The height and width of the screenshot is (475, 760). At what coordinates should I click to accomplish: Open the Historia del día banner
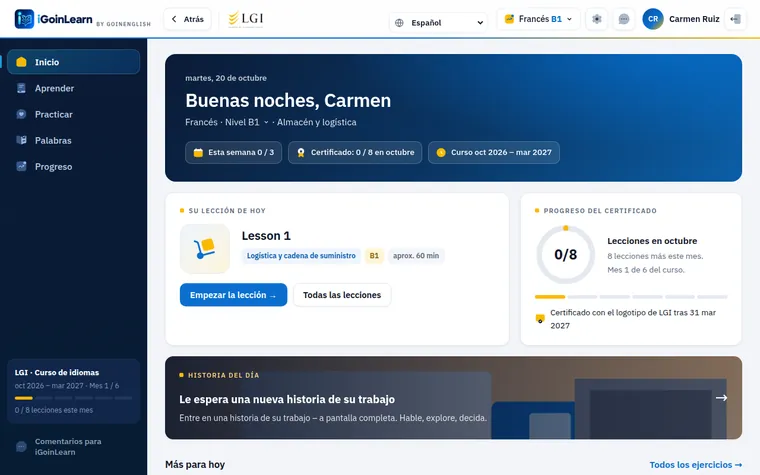click(453, 398)
